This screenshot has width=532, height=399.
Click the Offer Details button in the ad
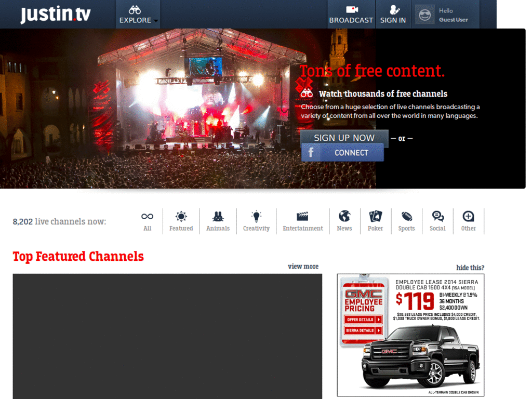[x=363, y=320]
